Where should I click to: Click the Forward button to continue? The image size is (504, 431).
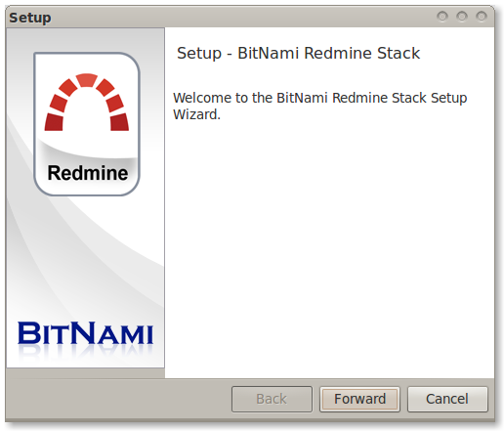tap(359, 399)
